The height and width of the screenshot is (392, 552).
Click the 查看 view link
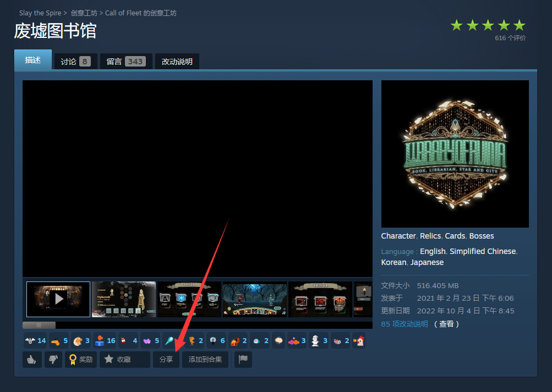click(446, 324)
